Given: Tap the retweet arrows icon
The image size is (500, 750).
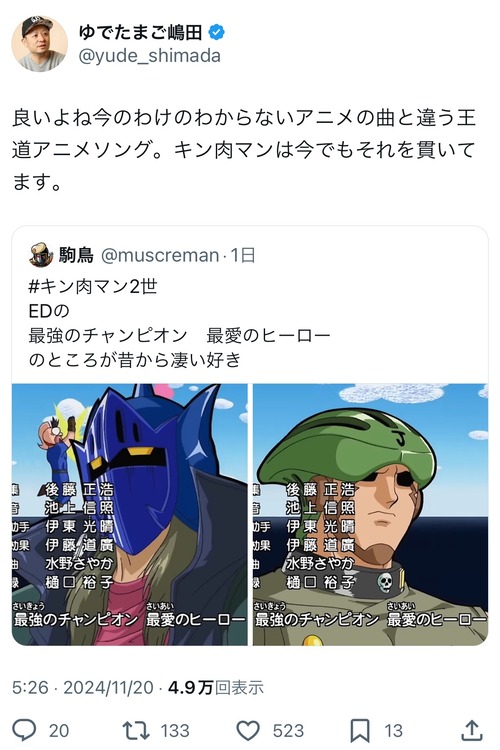Looking at the screenshot, I should (136, 730).
